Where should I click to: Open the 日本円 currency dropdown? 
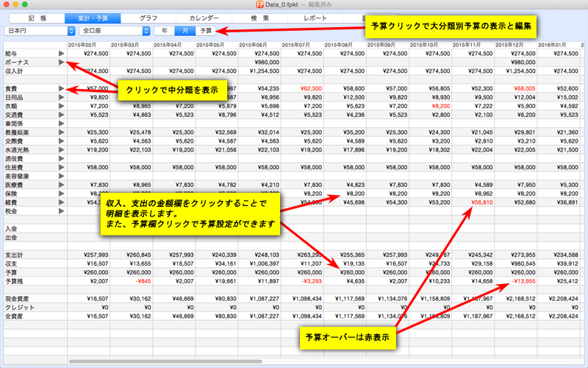point(40,31)
